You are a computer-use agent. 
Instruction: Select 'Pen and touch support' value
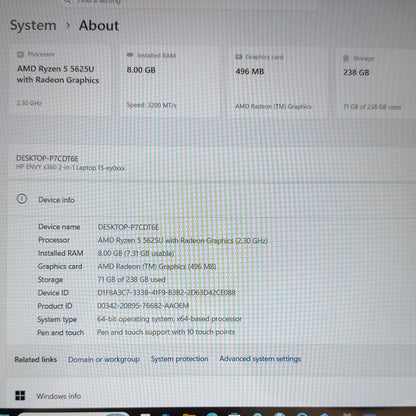coord(166,332)
